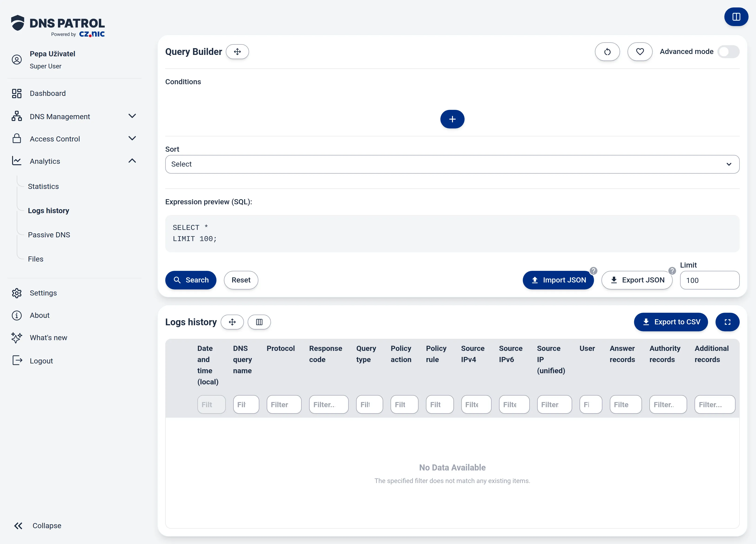
Task: Save query to favorites with heart icon
Action: click(x=640, y=52)
